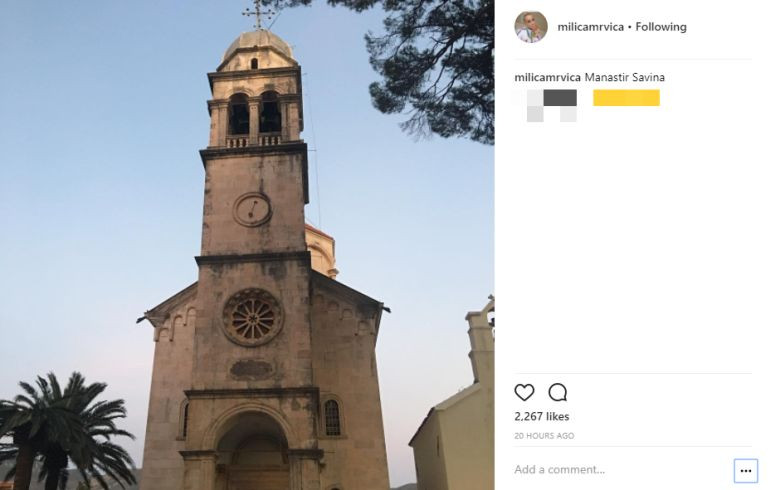The width and height of the screenshot is (770, 490).
Task: View the 2,267 likes list
Action: 541,416
